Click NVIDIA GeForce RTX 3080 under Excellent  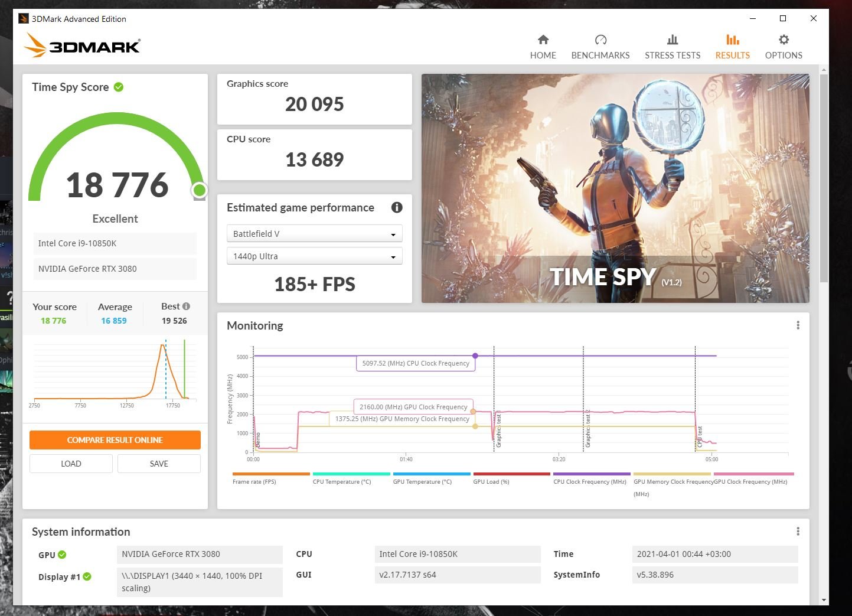[115, 269]
